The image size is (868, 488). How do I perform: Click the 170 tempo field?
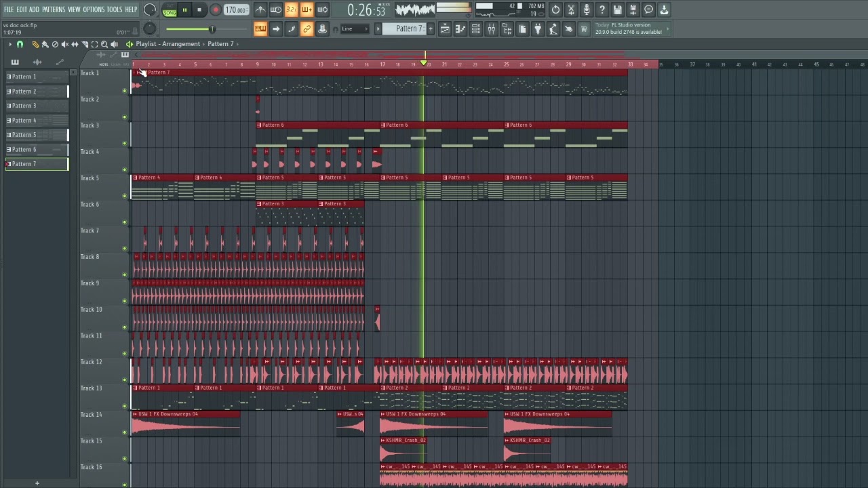[235, 10]
